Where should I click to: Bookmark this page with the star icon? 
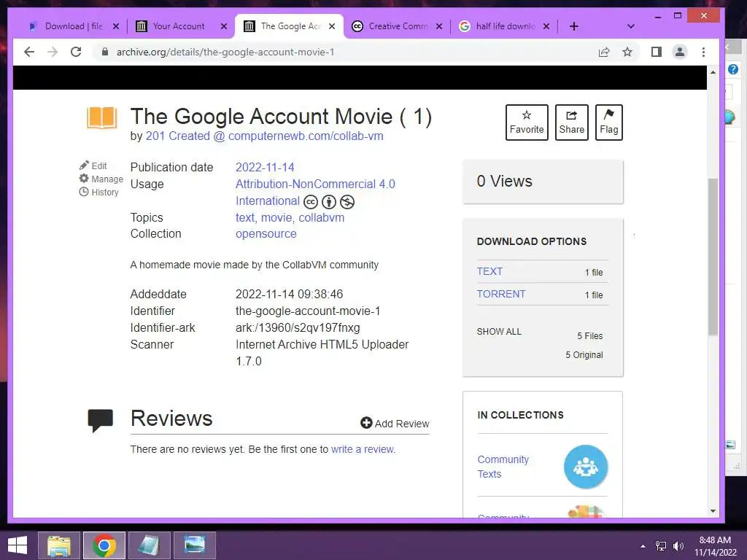pyautogui.click(x=627, y=52)
